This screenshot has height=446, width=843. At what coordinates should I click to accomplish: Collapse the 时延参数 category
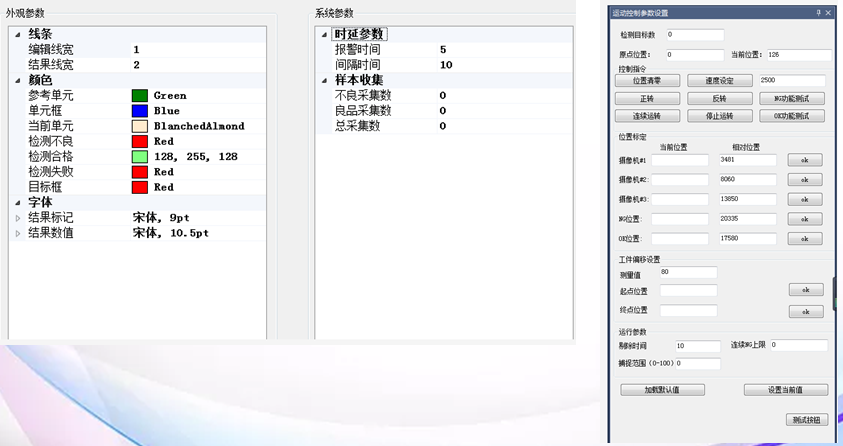pos(324,35)
